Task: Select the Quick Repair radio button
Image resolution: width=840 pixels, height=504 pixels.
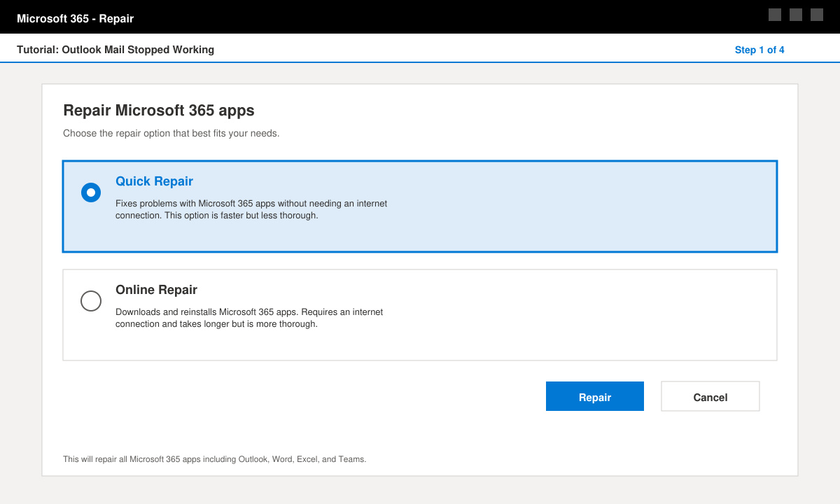Action: (x=91, y=192)
